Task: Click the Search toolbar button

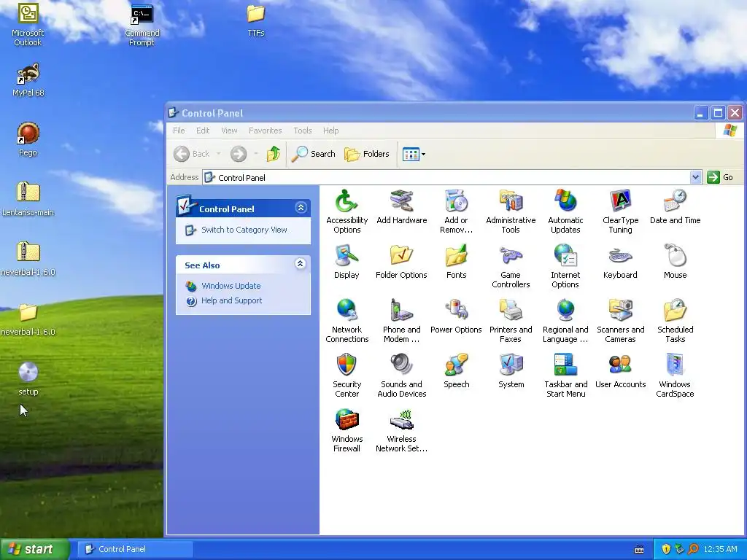Action: click(x=313, y=154)
